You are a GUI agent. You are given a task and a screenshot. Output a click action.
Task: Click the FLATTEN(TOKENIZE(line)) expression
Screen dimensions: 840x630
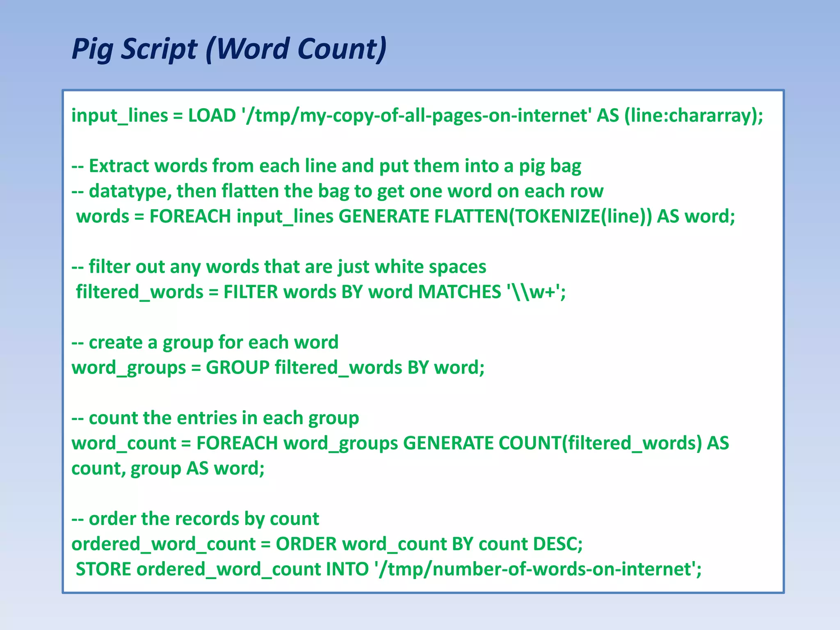coord(543,217)
